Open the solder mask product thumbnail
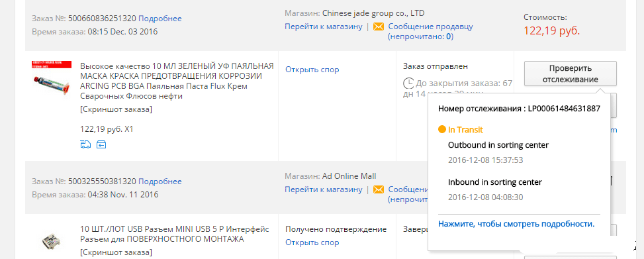 coord(52,79)
